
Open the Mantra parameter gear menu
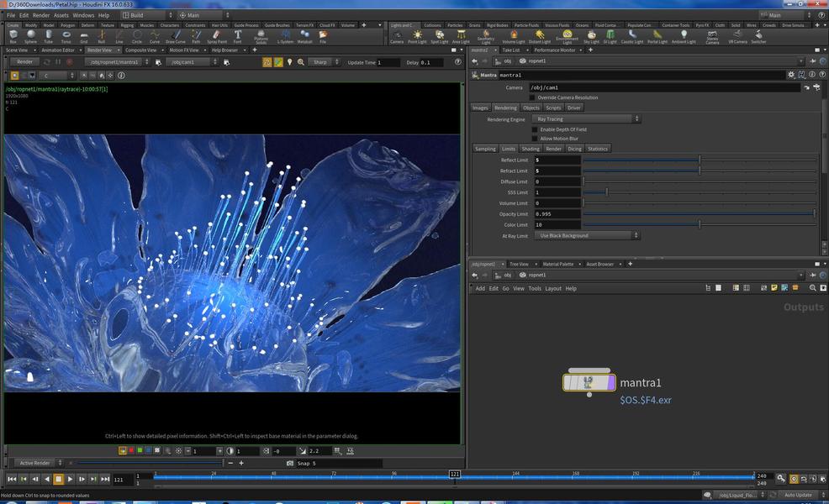click(791, 75)
